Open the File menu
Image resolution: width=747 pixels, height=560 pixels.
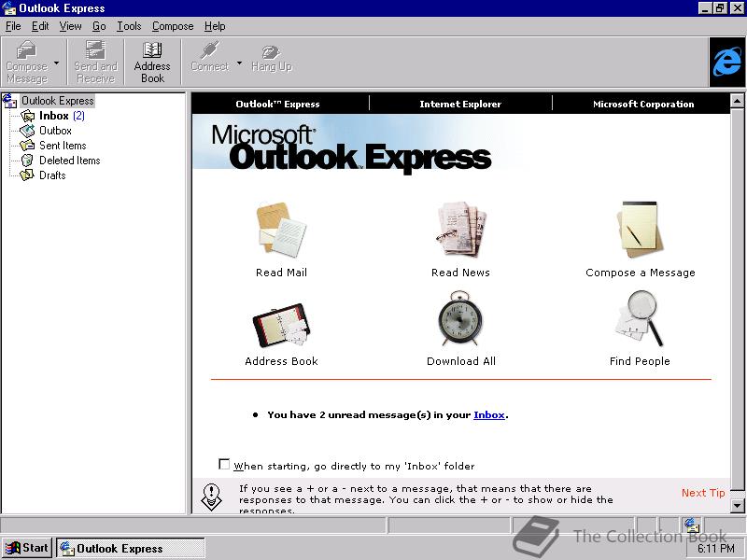click(x=13, y=26)
